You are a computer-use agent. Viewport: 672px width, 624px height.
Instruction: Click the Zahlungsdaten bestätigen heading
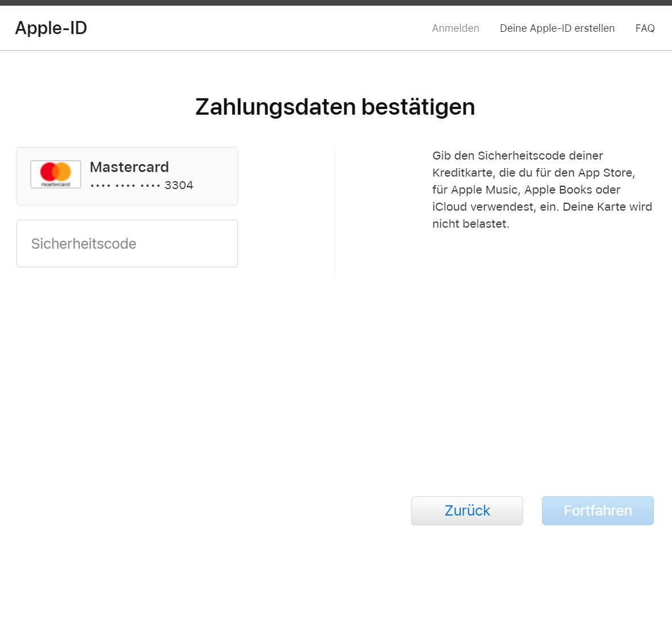point(335,107)
